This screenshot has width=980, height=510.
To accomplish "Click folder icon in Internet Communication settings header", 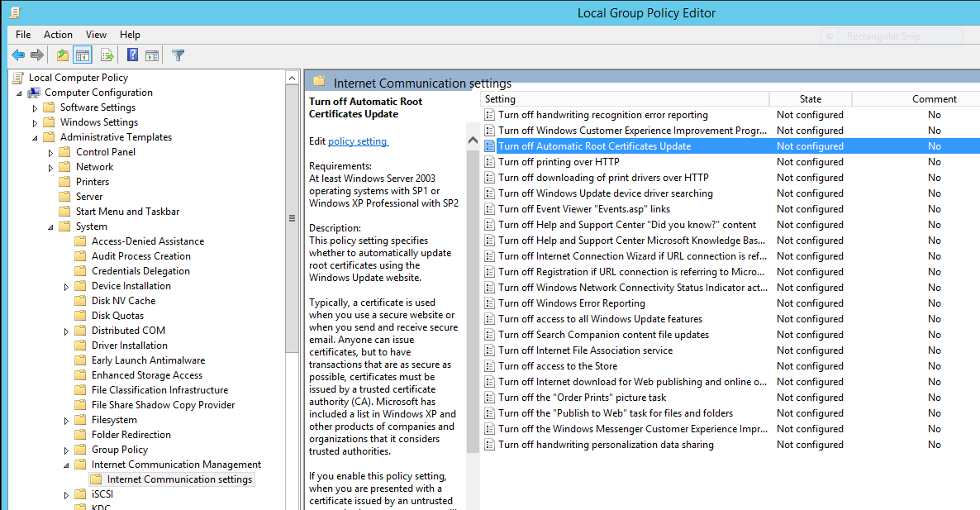I will coord(320,81).
